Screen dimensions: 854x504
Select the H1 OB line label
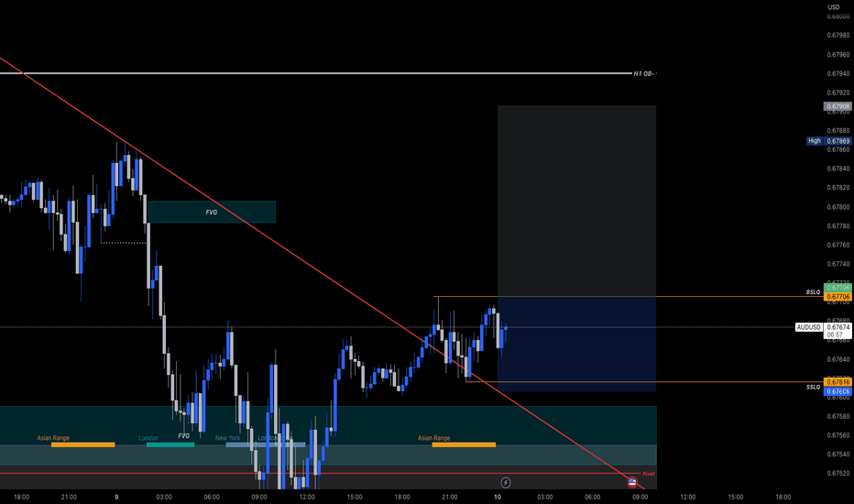[x=643, y=73]
